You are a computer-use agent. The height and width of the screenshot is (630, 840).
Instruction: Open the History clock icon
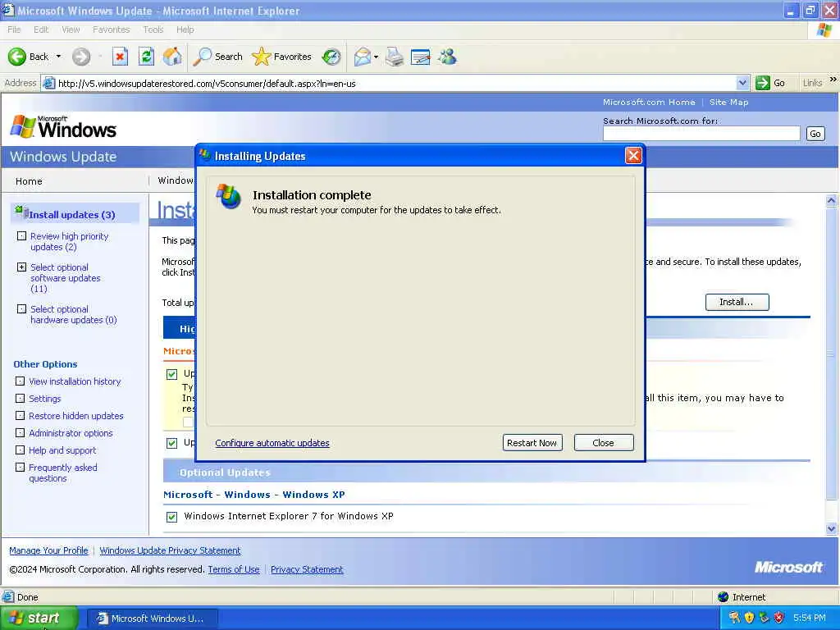click(x=331, y=57)
